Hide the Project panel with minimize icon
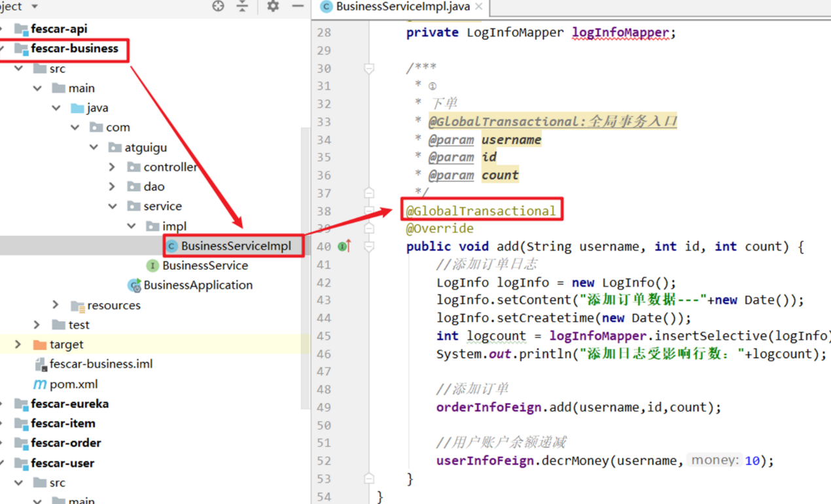Image resolution: width=831 pixels, height=504 pixels. point(298,7)
